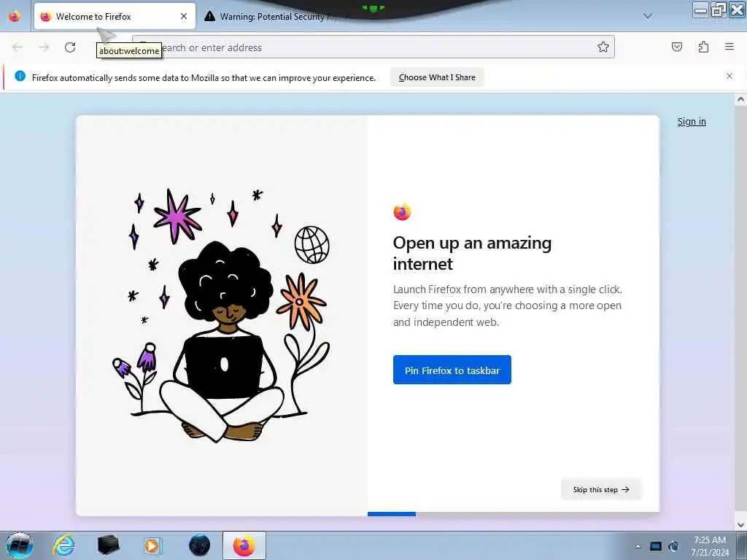The height and width of the screenshot is (560, 747).
Task: Go back one page
Action: (18, 47)
